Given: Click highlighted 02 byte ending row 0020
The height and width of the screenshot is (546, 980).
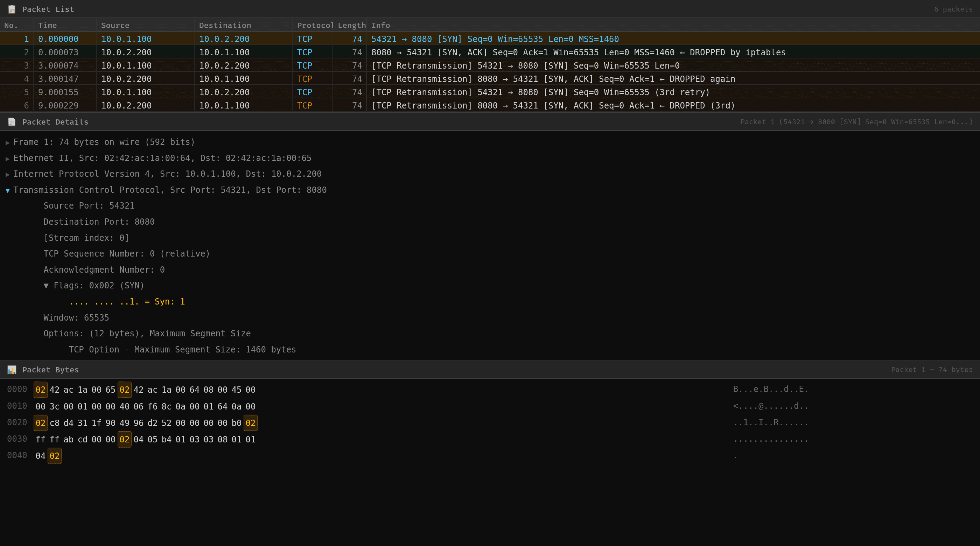Looking at the screenshot, I should pyautogui.click(x=250, y=423).
